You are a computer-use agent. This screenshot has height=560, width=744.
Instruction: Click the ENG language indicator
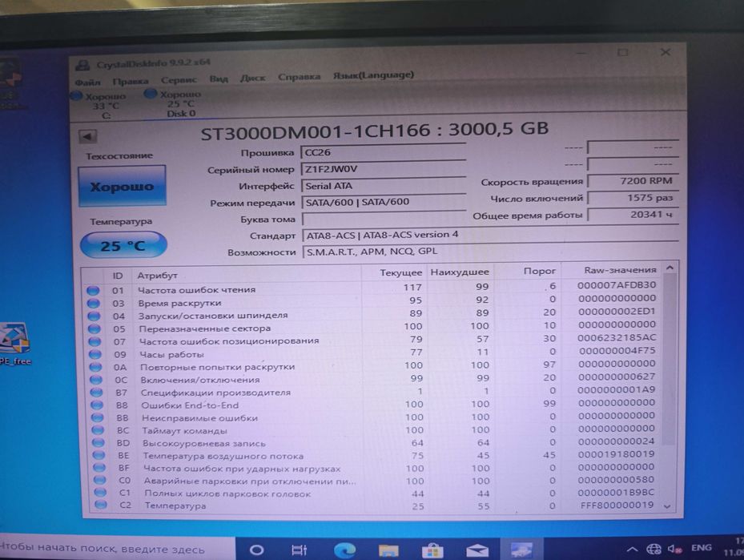click(x=702, y=548)
